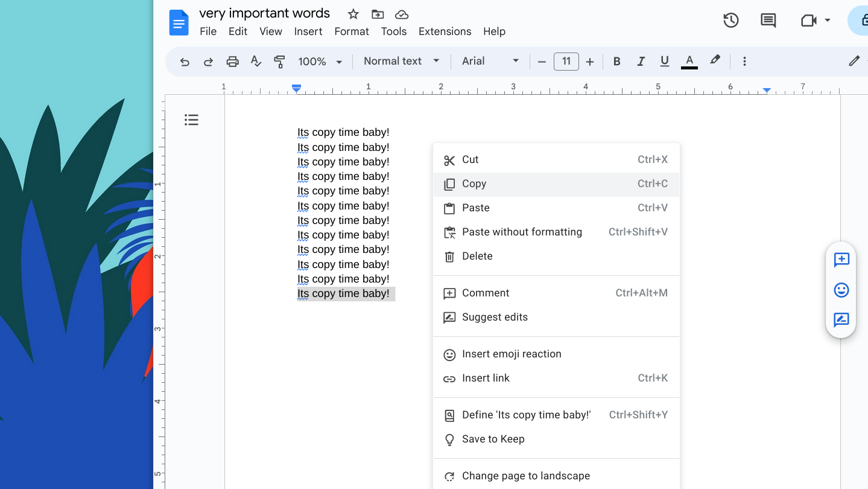The image size is (868, 489).
Task: Open the Tools menu
Action: click(394, 31)
